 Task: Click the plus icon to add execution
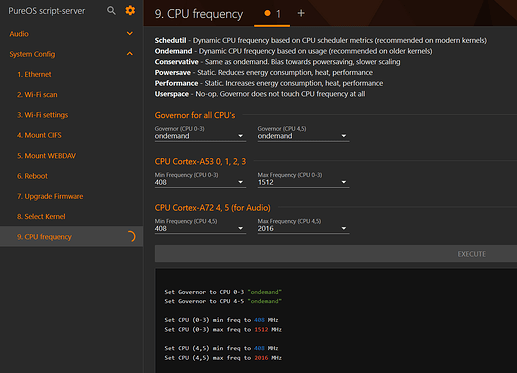(301, 13)
